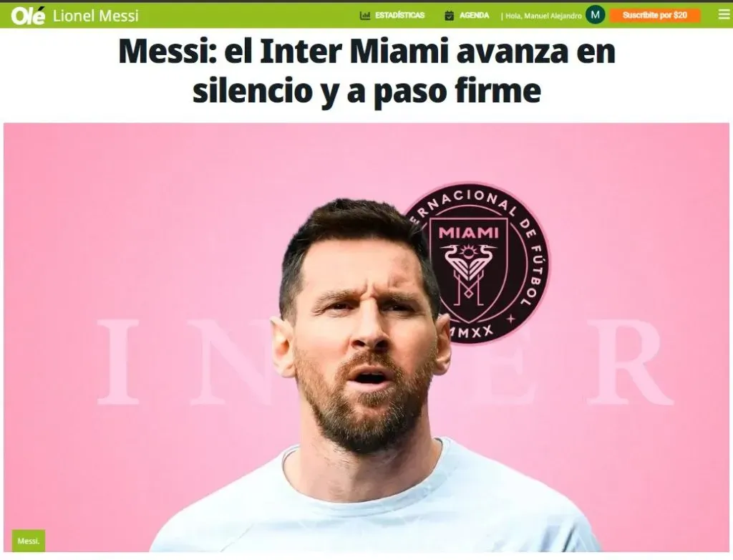Click the Lionel Messi section title

coord(96,16)
